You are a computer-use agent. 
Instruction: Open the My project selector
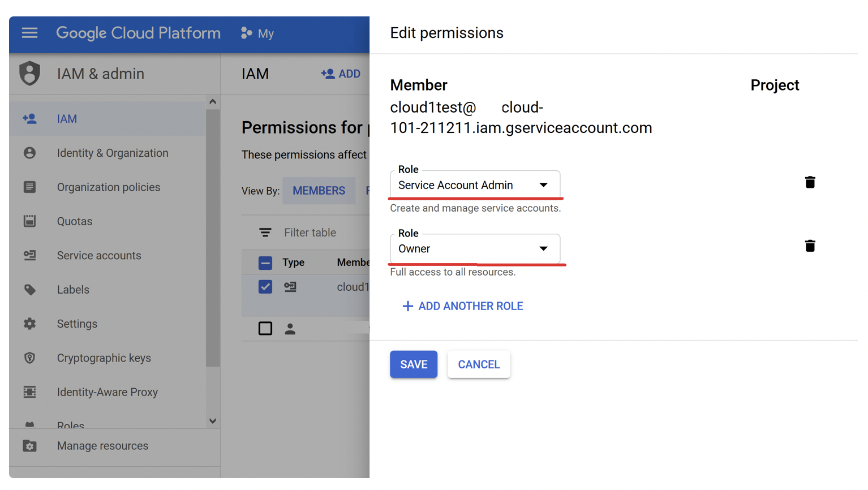pos(258,33)
